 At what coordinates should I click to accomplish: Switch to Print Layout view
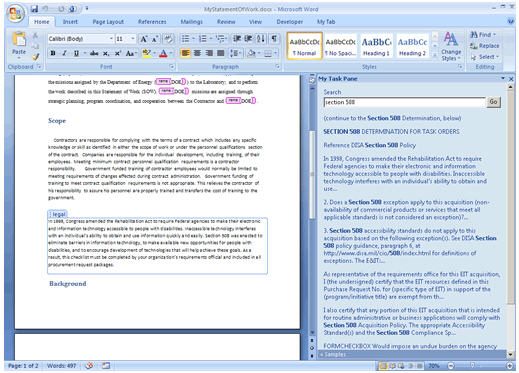point(383,366)
